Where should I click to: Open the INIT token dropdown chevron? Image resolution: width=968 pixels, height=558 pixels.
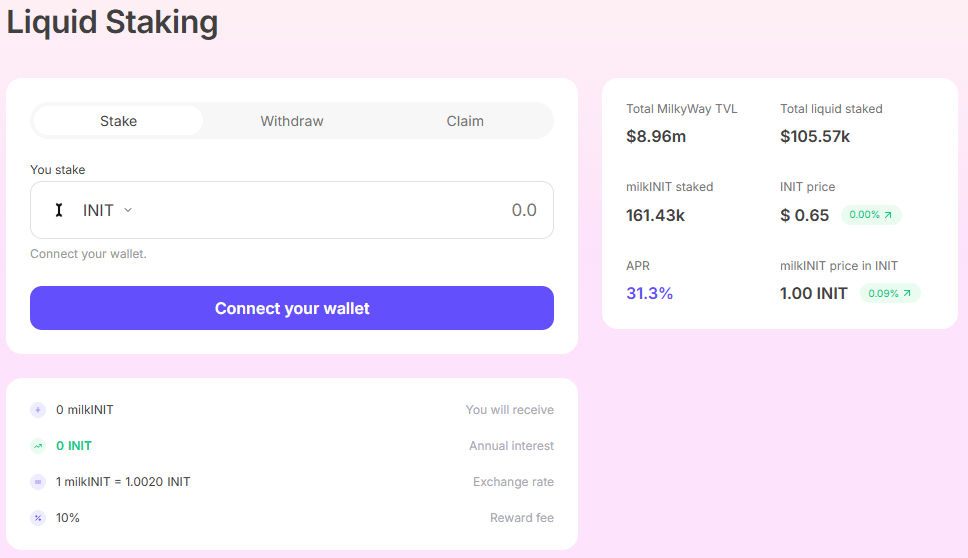[128, 210]
